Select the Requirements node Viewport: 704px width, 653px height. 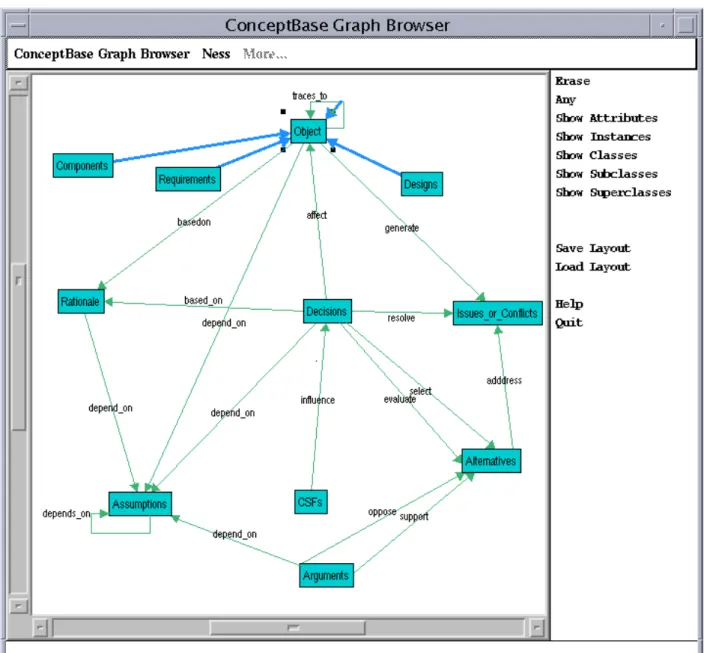[188, 179]
